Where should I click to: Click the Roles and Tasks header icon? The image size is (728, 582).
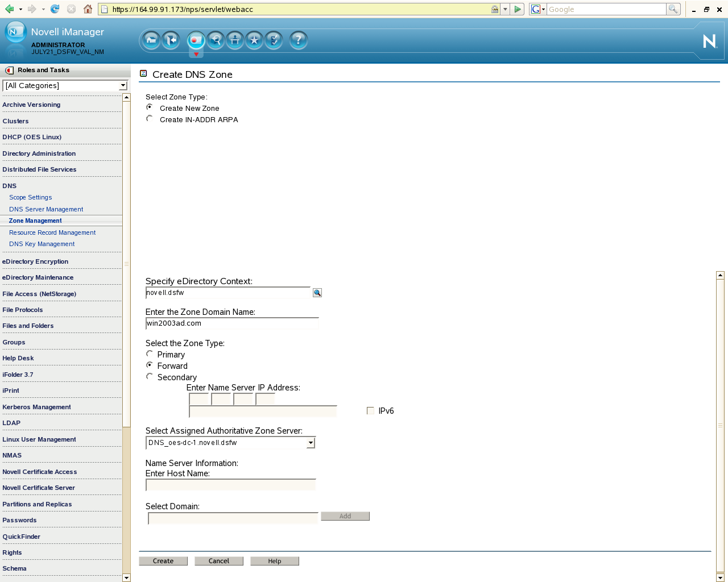(9, 70)
